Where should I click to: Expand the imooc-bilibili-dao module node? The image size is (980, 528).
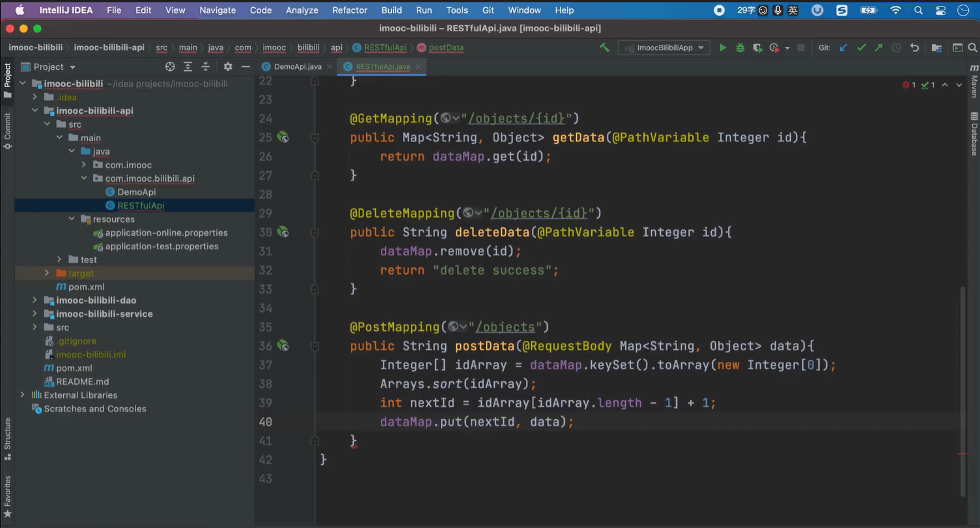click(35, 300)
